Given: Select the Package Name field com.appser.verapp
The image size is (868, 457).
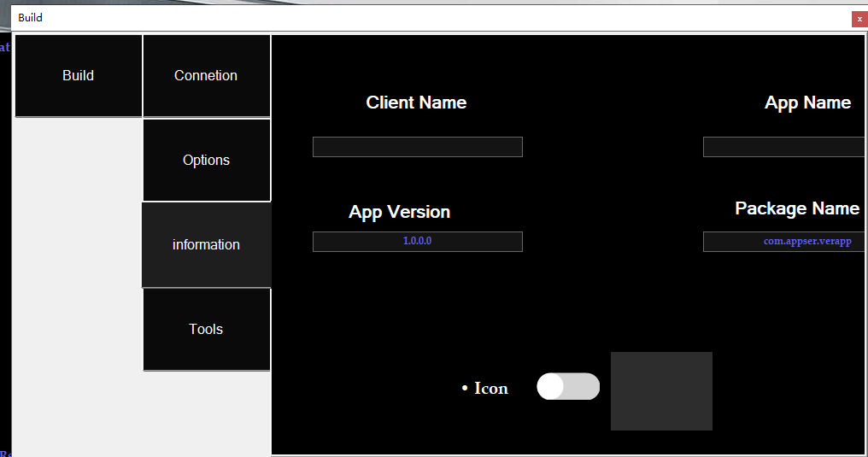Looking at the screenshot, I should coord(784,242).
